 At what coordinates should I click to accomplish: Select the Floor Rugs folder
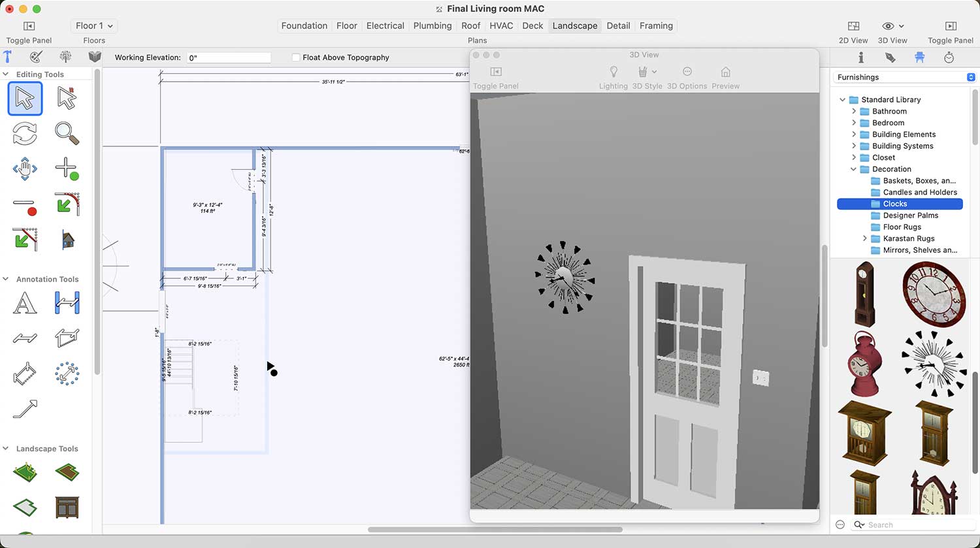coord(902,227)
